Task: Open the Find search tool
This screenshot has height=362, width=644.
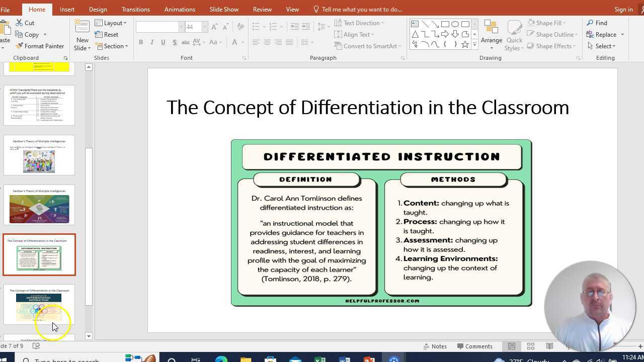Action: click(597, 23)
